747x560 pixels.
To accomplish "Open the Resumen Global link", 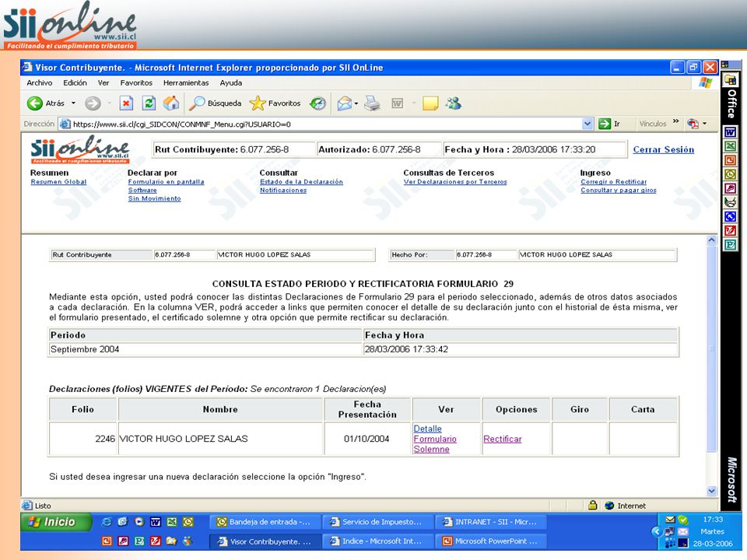I will coord(58,182).
